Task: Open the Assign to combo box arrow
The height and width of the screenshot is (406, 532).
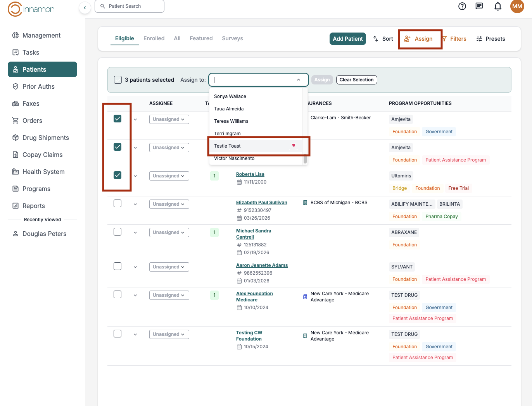Action: pos(299,80)
